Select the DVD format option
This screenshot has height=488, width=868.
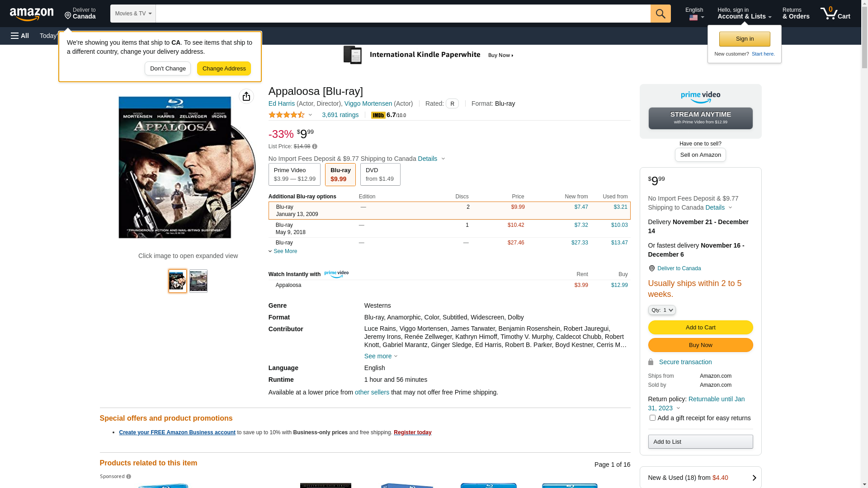[380, 174]
